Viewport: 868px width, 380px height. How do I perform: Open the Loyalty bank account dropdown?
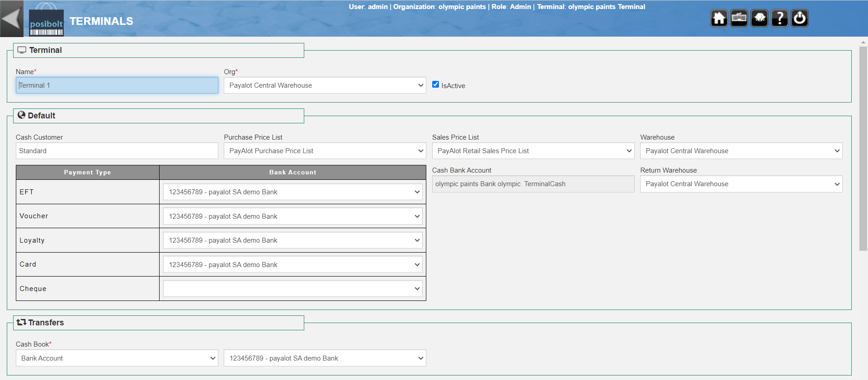point(293,240)
